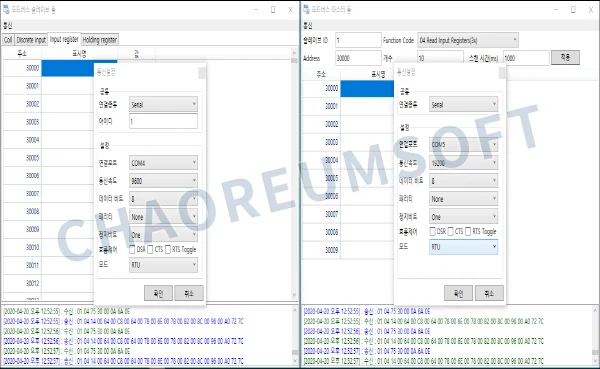This screenshot has height=369, width=600.
Task: Expand slave dialog stop bit One dropdown
Action: point(163,235)
